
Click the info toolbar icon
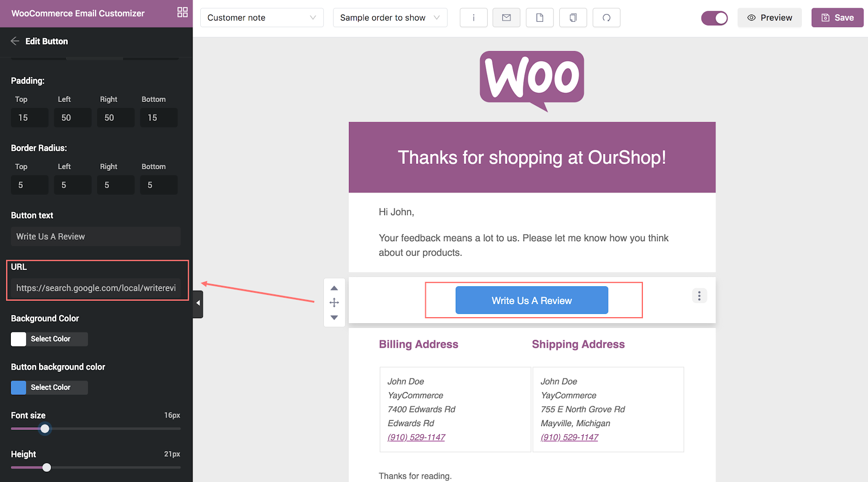click(x=474, y=18)
